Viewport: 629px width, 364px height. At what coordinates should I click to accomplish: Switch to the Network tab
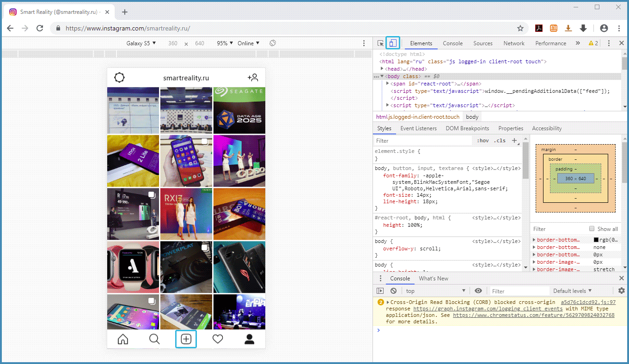(514, 43)
